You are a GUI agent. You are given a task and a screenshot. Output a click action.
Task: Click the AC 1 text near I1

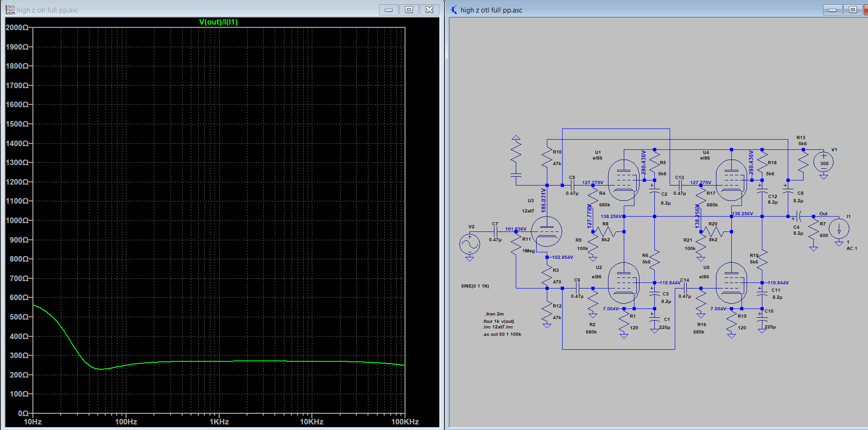(852, 249)
